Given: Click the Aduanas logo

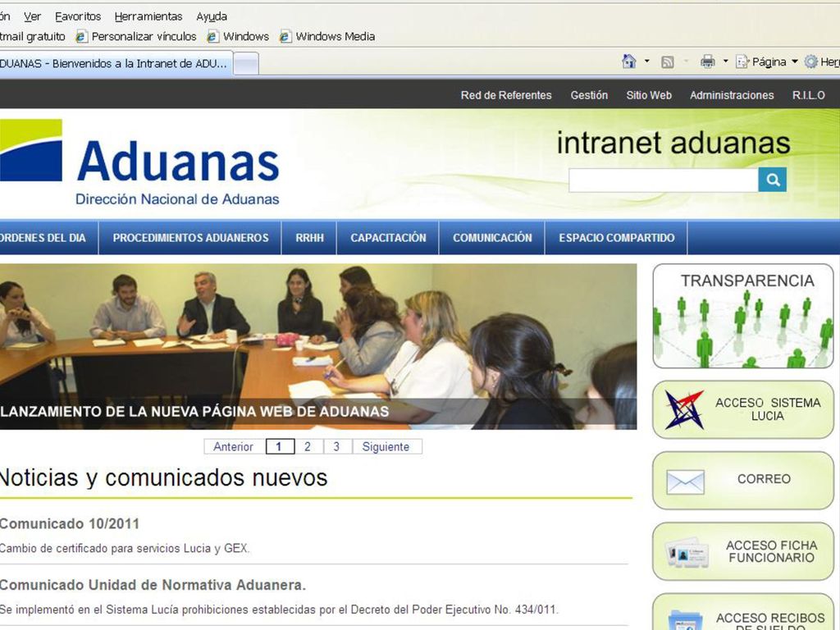Looking at the screenshot, I should (x=139, y=163).
